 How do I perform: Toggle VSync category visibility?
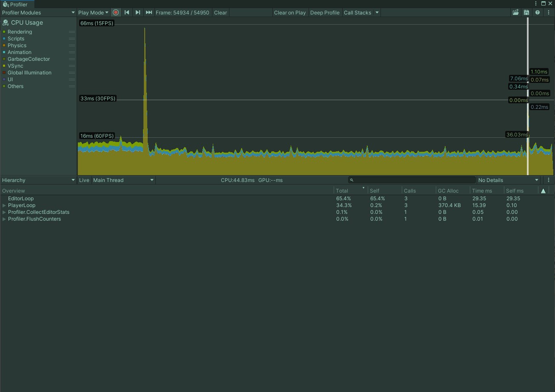[4, 66]
